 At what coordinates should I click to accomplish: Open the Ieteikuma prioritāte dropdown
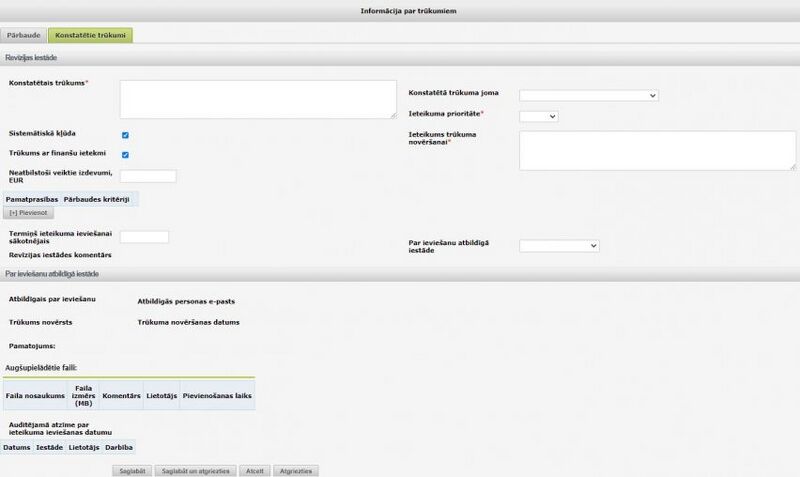(539, 116)
